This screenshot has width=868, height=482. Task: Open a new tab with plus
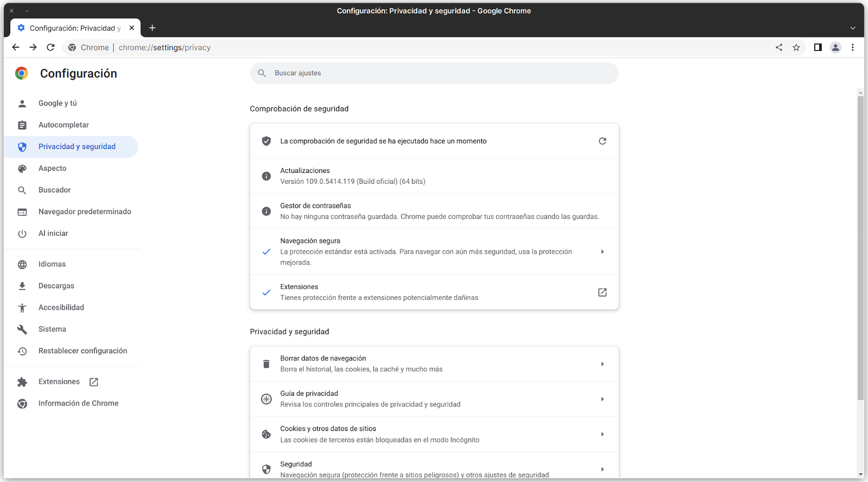[x=152, y=28]
